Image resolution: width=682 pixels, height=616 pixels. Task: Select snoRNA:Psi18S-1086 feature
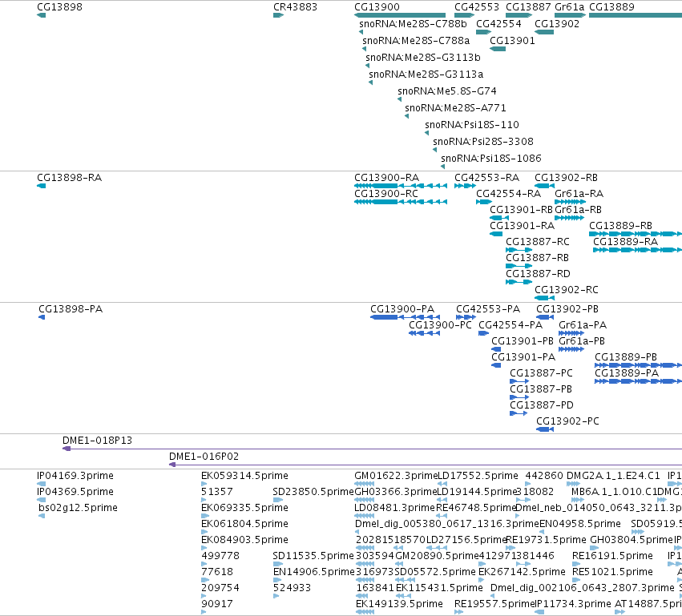(x=491, y=159)
